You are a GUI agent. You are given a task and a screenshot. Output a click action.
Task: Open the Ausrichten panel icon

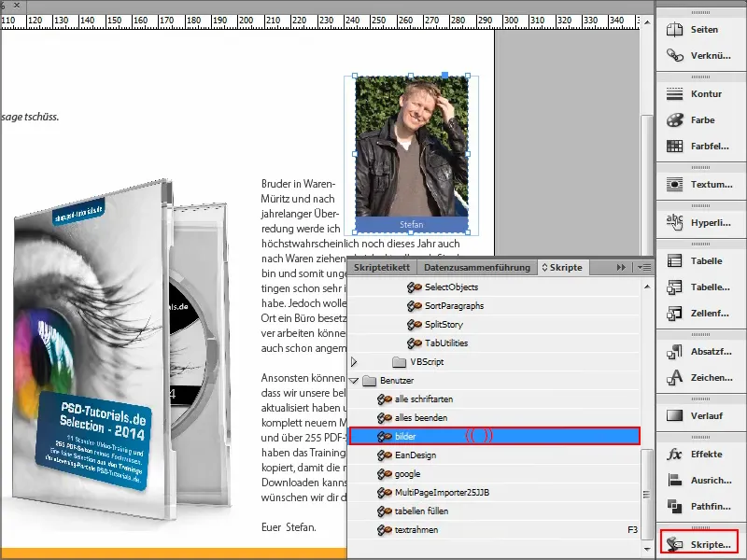674,480
